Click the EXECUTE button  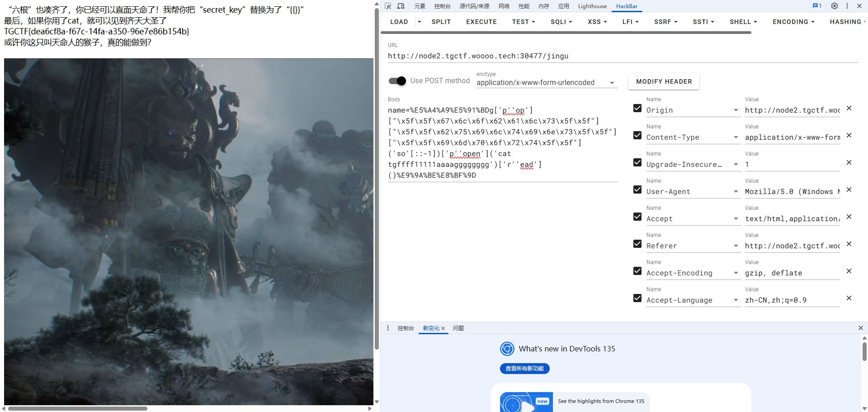point(481,22)
